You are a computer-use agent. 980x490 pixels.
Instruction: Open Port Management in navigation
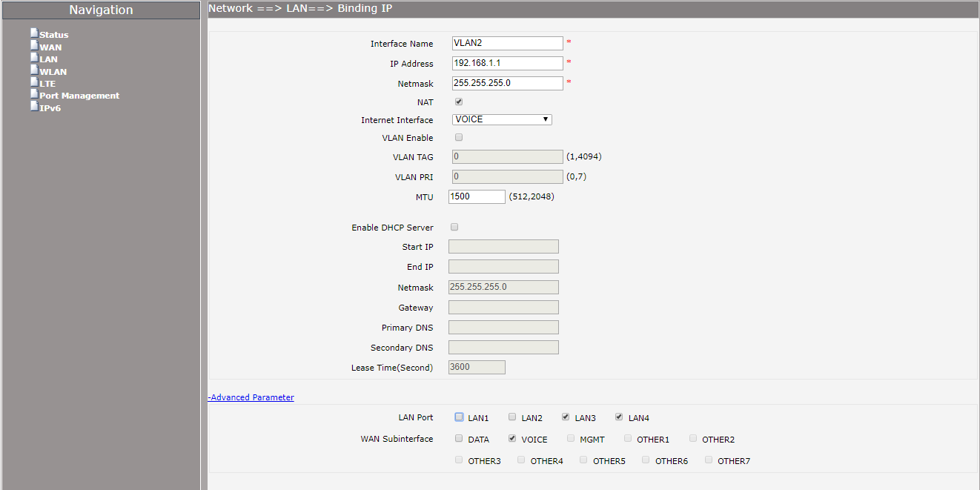coord(79,96)
